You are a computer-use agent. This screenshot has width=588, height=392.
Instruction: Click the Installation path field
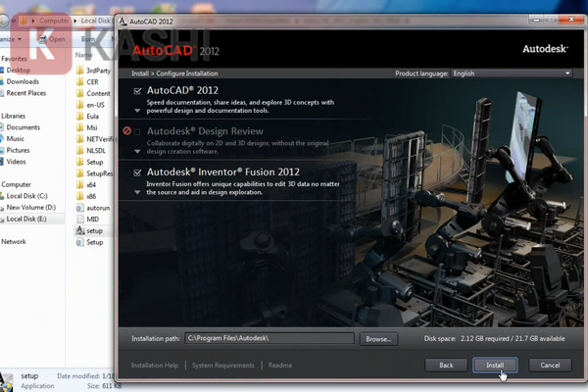269,338
